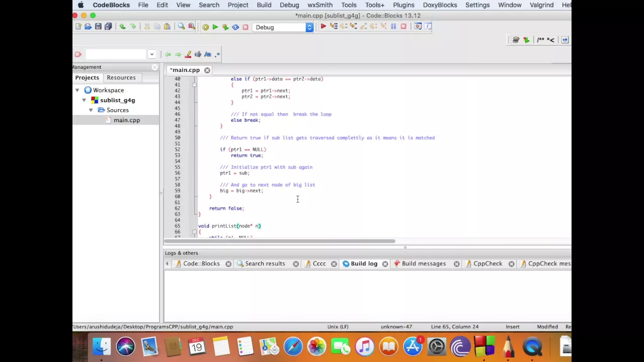Viewport: 644px width, 362px height.
Task: Open the Debugging windows icon
Action: tap(418, 27)
